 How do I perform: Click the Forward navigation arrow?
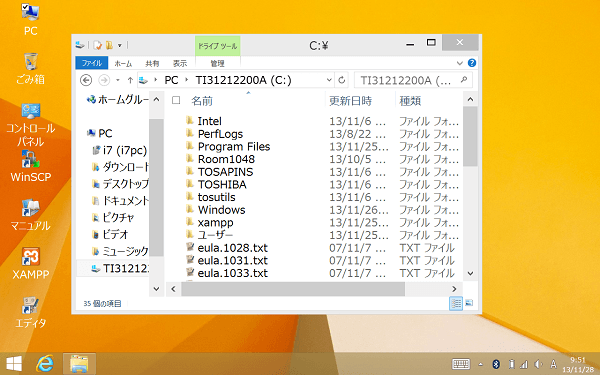tap(104, 80)
